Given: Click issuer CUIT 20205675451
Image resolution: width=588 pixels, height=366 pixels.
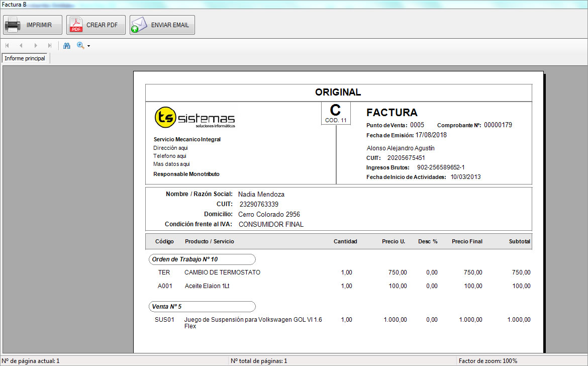Looking at the screenshot, I should (x=406, y=158).
